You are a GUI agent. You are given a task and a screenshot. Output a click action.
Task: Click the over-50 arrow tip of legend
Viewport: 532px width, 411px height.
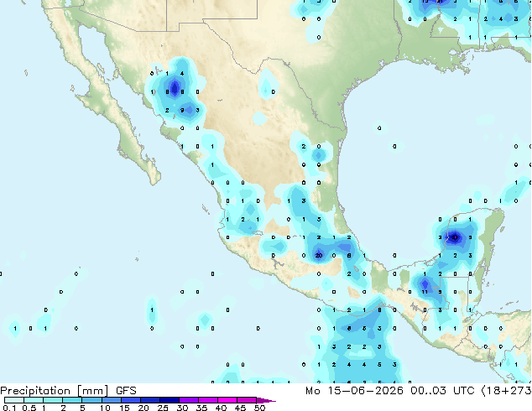coord(266,400)
